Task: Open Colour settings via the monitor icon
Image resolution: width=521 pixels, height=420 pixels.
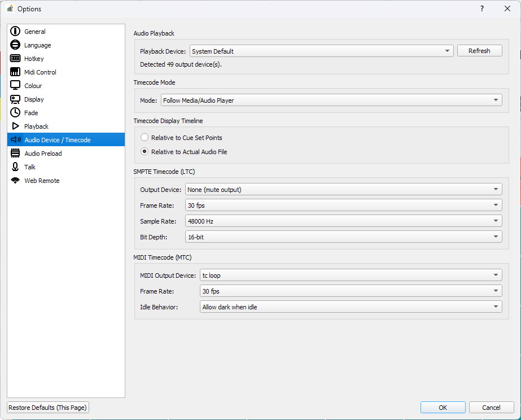Action: coord(15,85)
